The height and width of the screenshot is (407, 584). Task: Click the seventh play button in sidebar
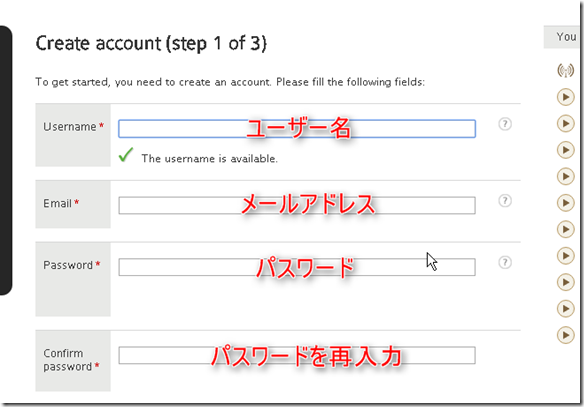tap(565, 256)
